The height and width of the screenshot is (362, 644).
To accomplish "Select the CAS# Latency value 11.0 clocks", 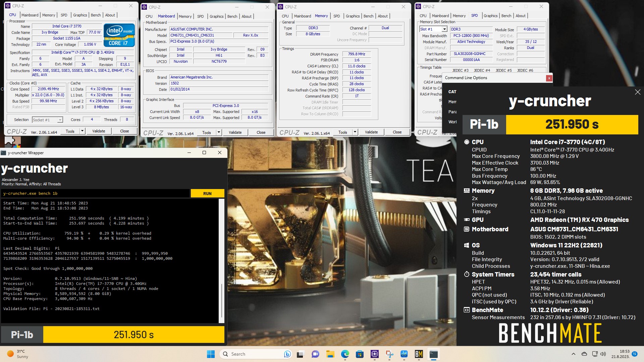I will point(357,66).
